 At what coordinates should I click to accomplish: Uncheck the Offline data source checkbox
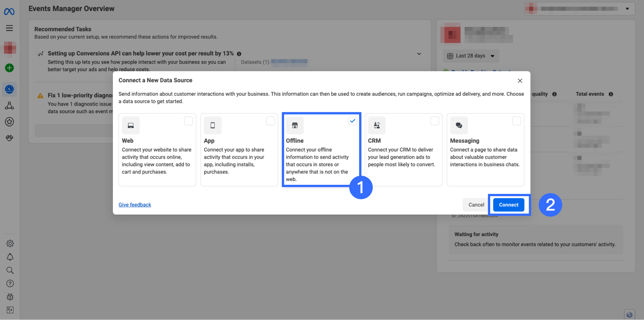(x=353, y=121)
